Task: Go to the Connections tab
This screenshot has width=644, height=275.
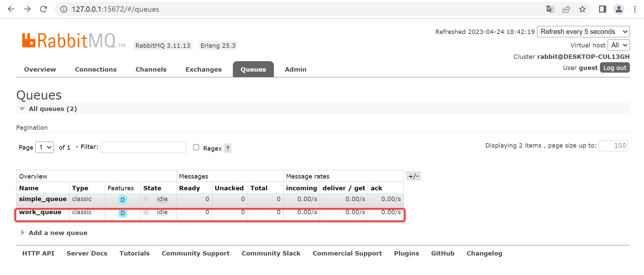Action: point(96,69)
